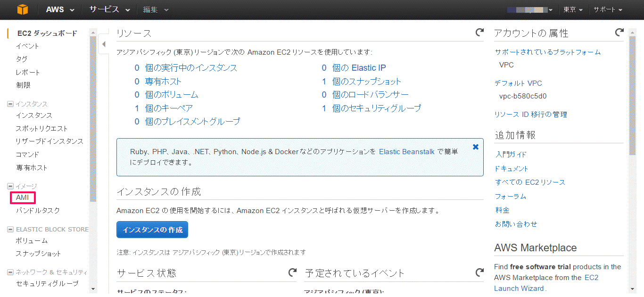Open the AWS dropdown menu
Viewport: 644px width, 297px height.
pyautogui.click(x=60, y=10)
